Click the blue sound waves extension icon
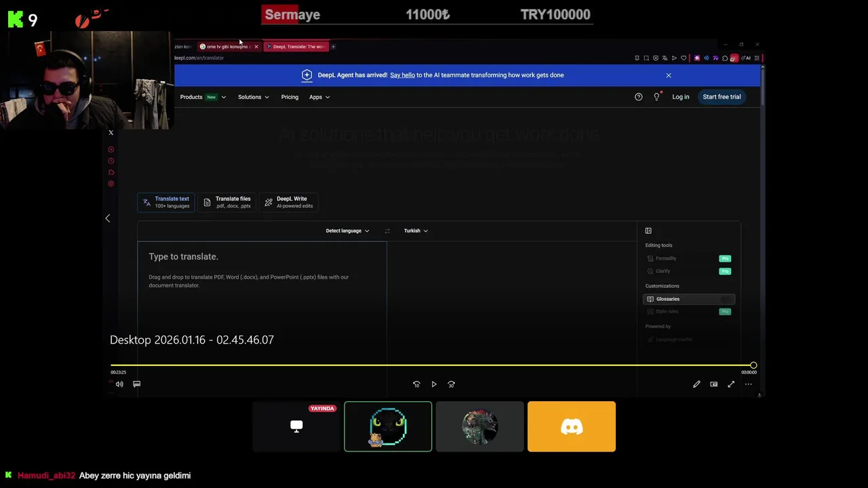This screenshot has width=868, height=488. [706, 58]
